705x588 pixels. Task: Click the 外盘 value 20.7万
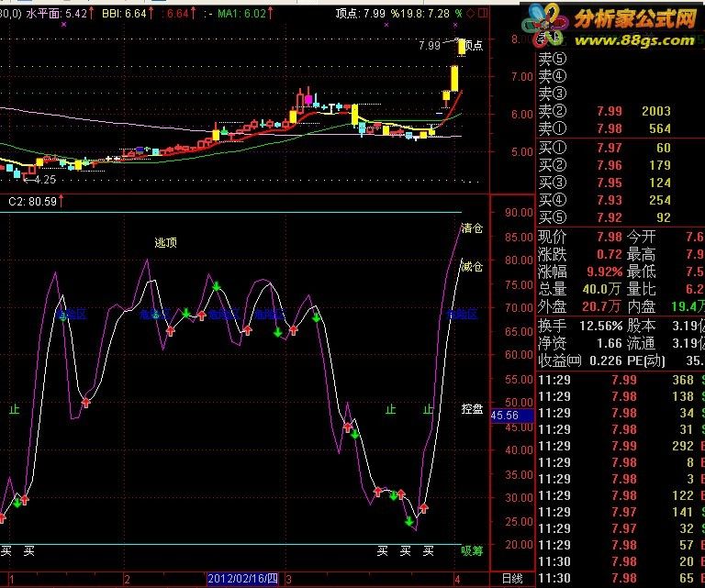point(601,306)
